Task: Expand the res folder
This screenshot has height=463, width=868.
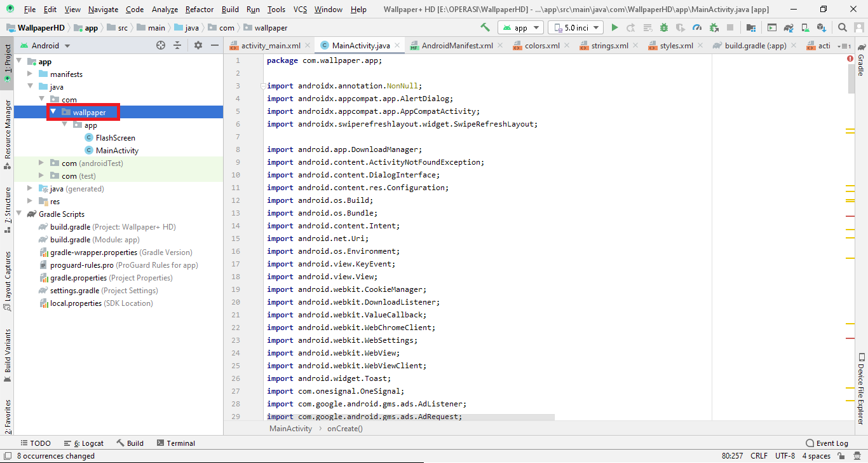Action: (x=30, y=202)
